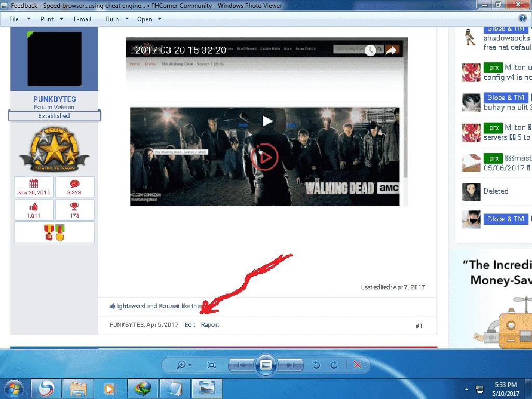Image resolution: width=532 pixels, height=399 pixels.
Task: Click the Photo Viewer help icon
Action: click(x=523, y=19)
